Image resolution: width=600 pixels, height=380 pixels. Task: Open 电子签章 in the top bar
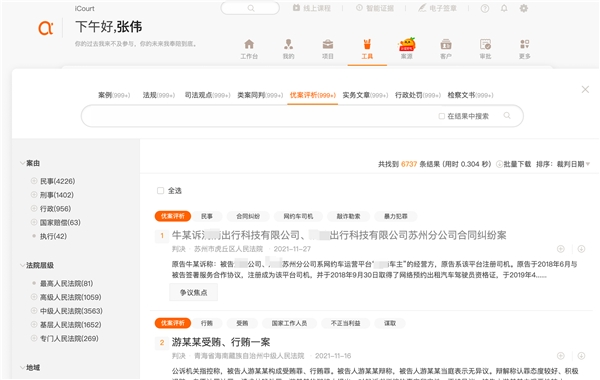437,8
